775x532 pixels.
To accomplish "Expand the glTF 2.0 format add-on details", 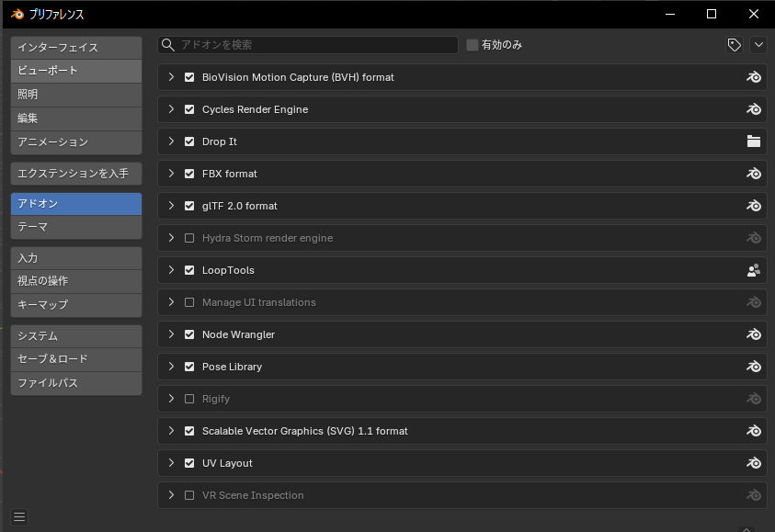I will (x=171, y=206).
